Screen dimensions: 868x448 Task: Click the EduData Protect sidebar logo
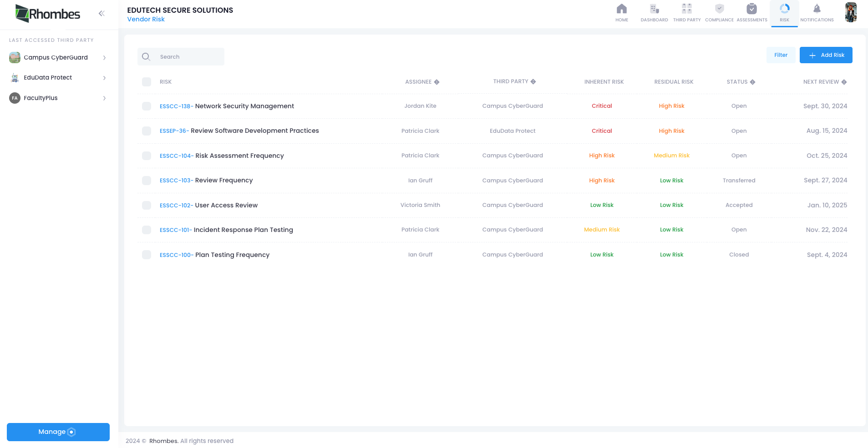15,78
